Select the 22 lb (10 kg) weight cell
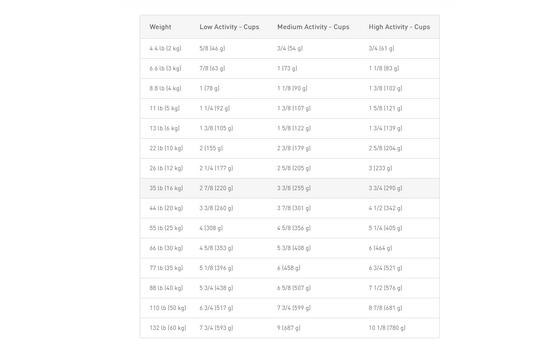533x360 pixels. 166,148
